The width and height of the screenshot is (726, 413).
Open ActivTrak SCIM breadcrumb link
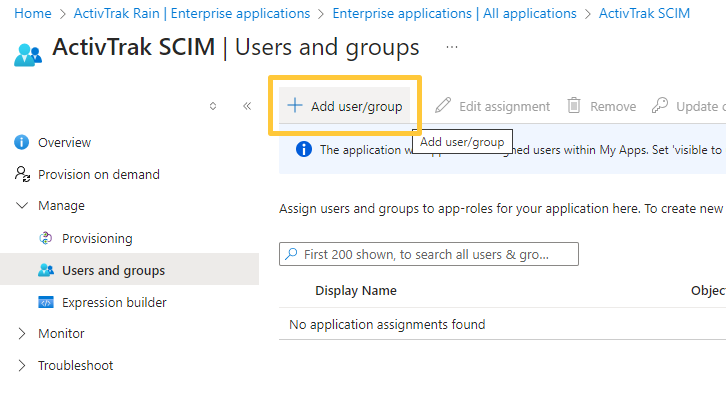(644, 13)
